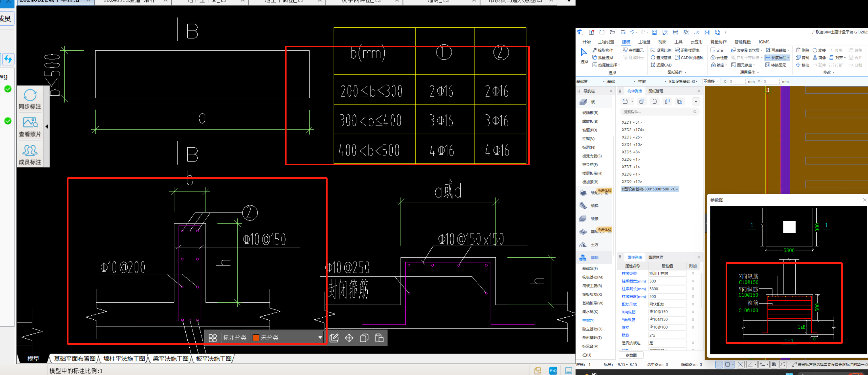Image resolution: width=868 pixels, height=375 pixels.
Task: Switch to the 工程量 ribbon tab
Action: tap(644, 42)
